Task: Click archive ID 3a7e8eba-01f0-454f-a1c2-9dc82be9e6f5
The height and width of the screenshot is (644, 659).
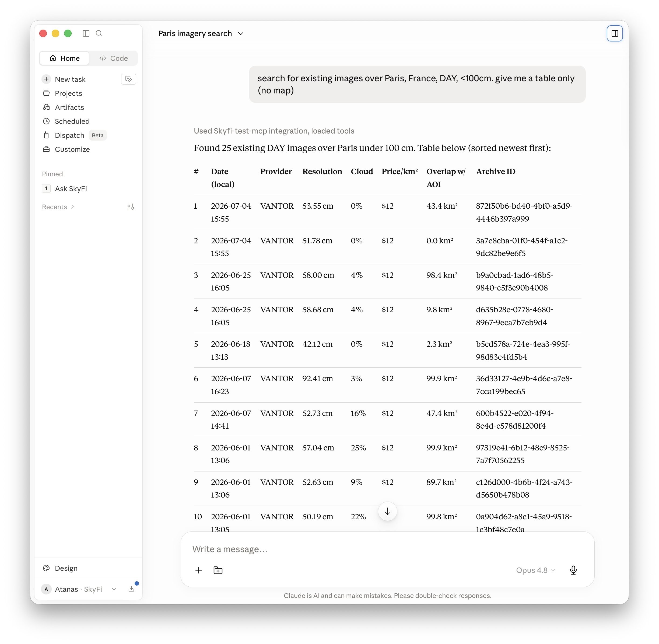Action: pos(521,247)
